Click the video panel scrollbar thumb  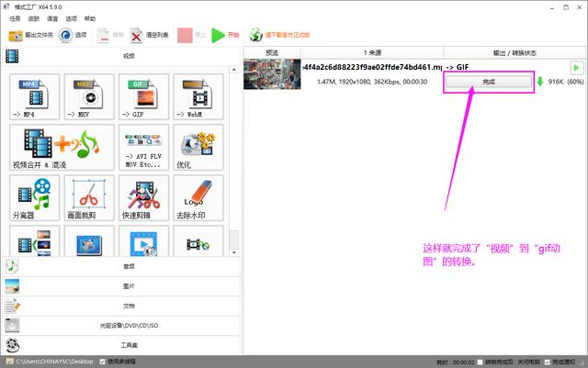(x=234, y=240)
